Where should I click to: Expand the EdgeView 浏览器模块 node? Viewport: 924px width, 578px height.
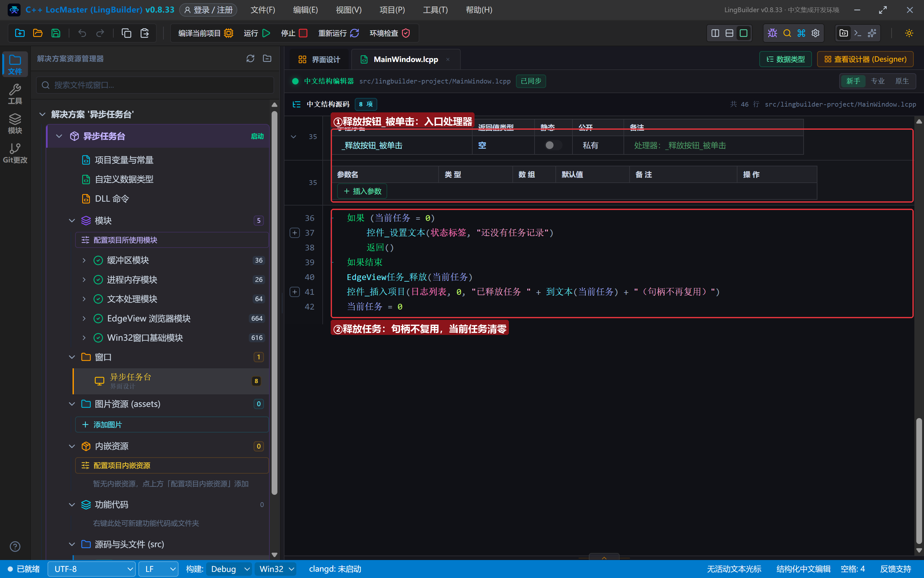tap(84, 319)
